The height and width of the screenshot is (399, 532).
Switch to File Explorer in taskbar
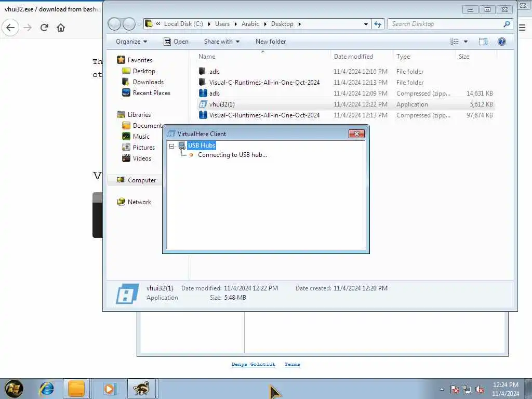pos(76,389)
